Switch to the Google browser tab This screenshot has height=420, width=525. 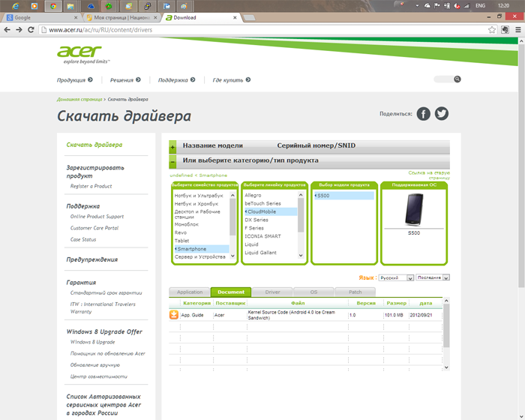click(x=40, y=17)
